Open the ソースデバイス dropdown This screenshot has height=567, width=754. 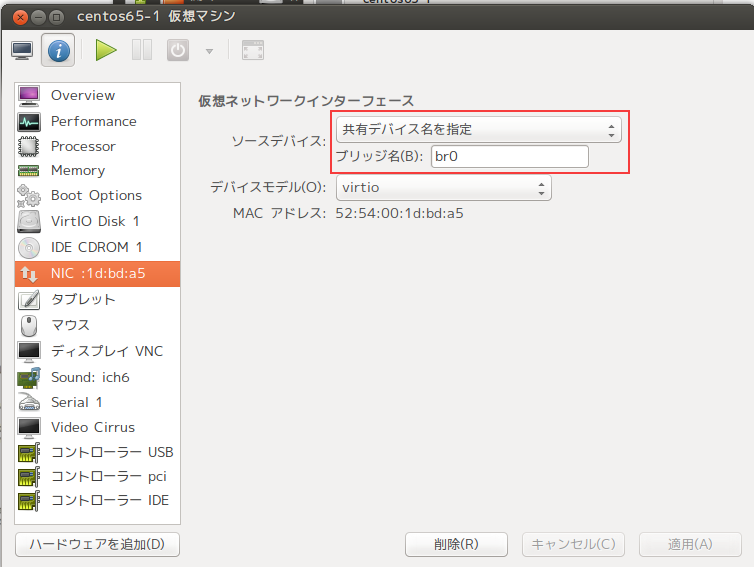[477, 129]
